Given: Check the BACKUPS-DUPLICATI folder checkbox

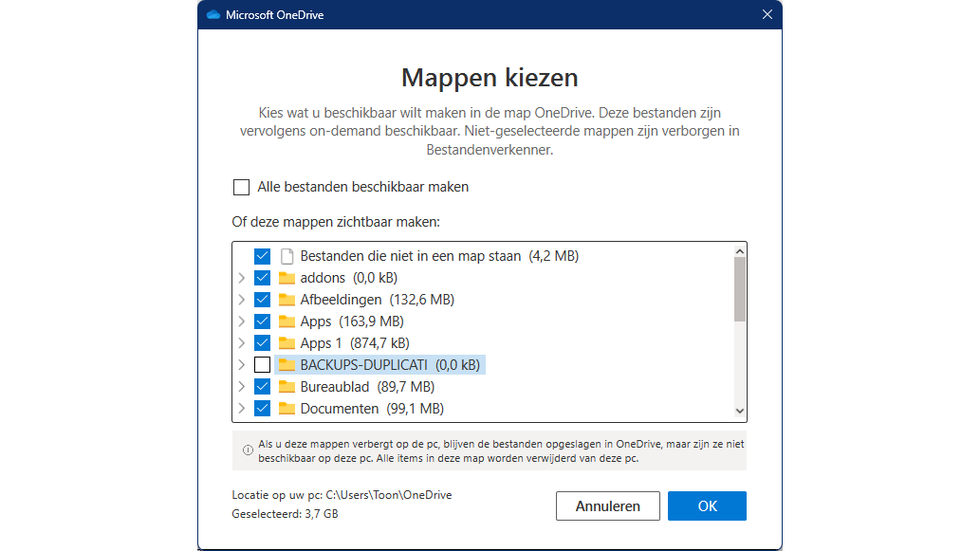Looking at the screenshot, I should tap(263, 365).
